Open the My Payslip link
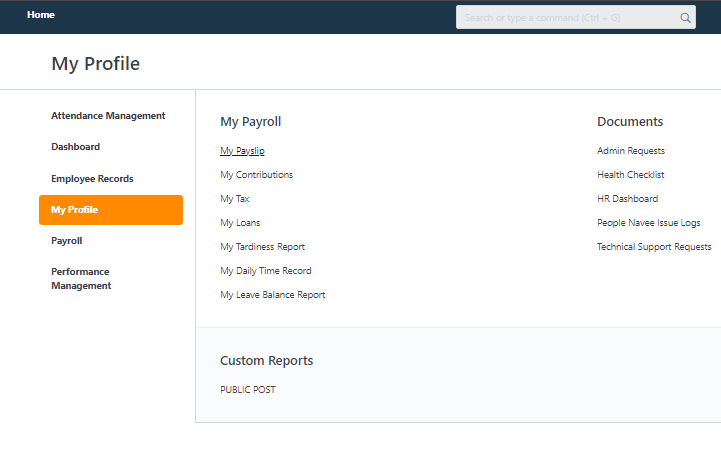Viewport: 721px width, 473px height. (x=242, y=151)
